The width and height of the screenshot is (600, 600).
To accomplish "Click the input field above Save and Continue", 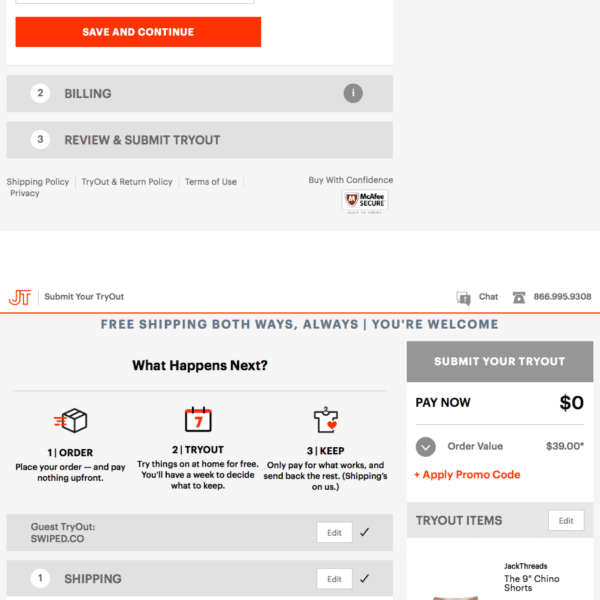I will 135,1.
